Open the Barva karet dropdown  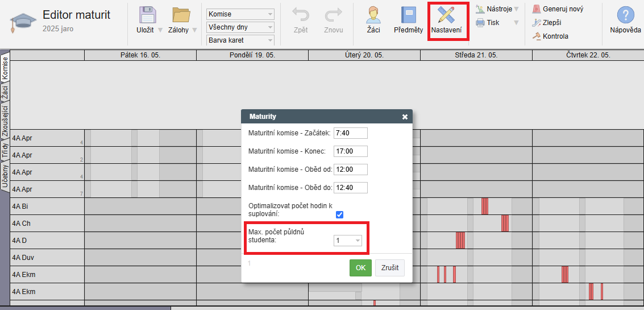(240, 40)
